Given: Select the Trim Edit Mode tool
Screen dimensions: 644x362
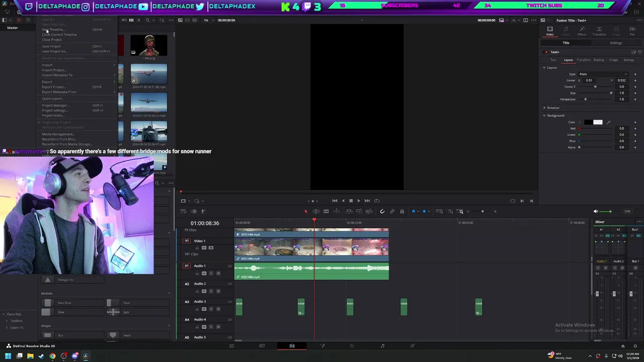Looking at the screenshot, I should 316,211.
